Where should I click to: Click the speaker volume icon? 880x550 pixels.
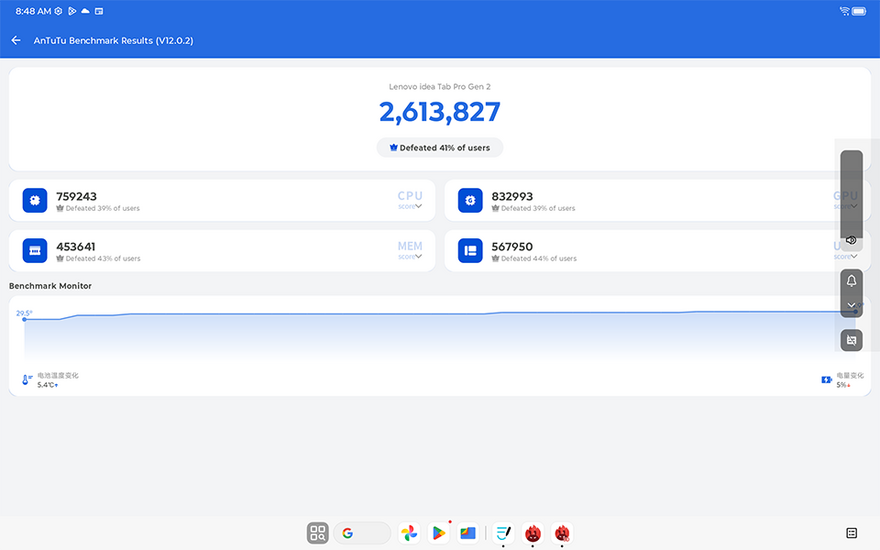point(851,240)
